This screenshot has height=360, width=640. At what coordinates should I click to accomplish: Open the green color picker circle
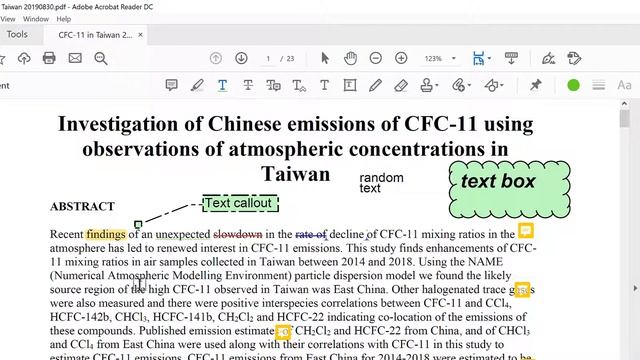pos(573,85)
